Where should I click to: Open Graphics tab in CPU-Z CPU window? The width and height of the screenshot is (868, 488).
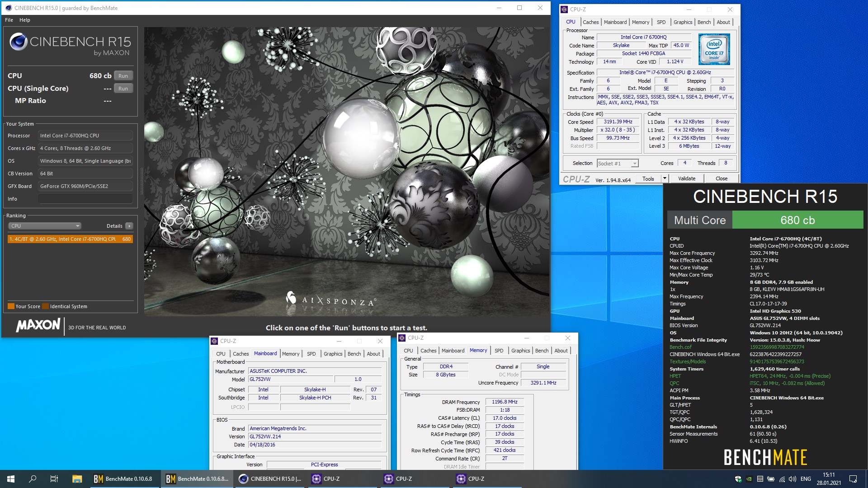(x=683, y=22)
